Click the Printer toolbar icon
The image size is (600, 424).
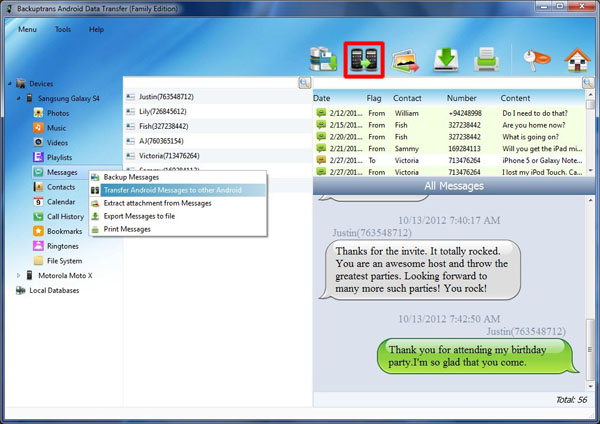[x=486, y=60]
